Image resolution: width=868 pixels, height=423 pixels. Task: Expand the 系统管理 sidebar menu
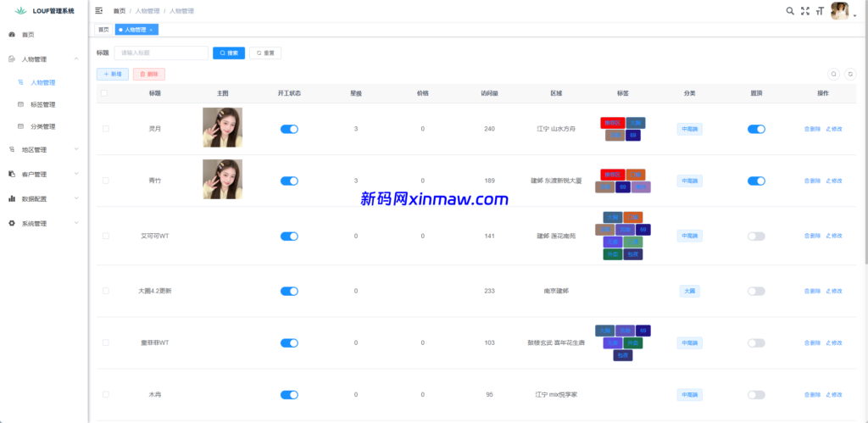pyautogui.click(x=42, y=224)
